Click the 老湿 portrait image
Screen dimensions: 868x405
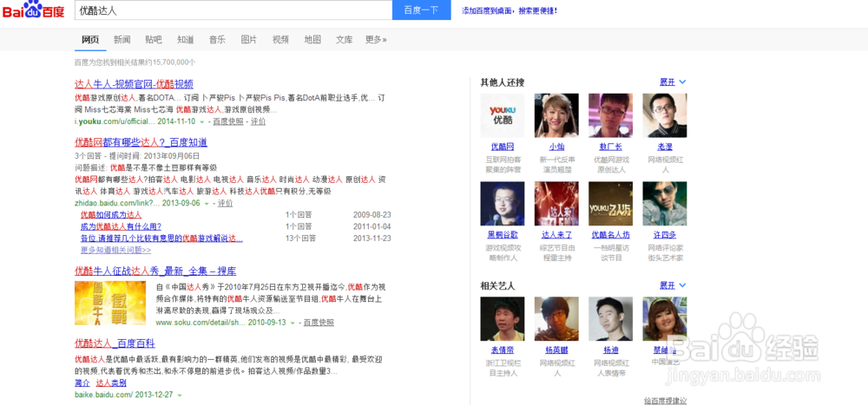665,115
